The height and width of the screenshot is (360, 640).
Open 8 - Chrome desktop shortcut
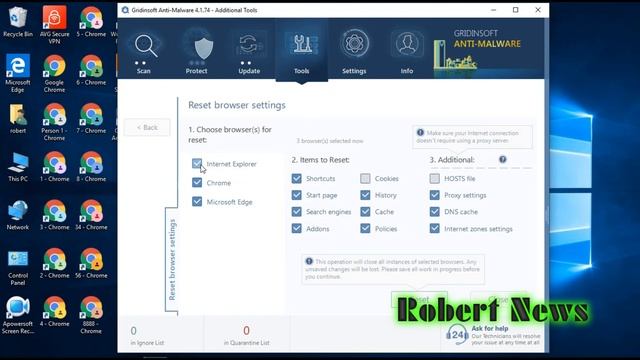coord(91,167)
